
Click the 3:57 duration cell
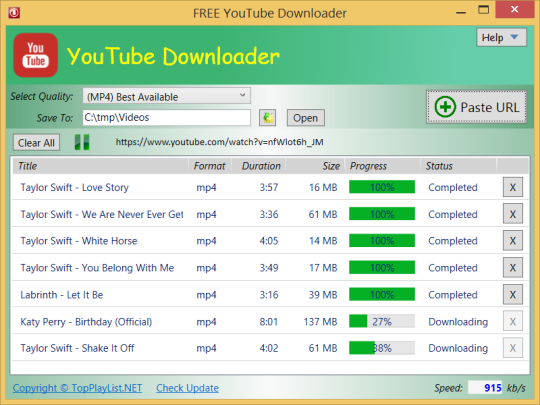269,187
